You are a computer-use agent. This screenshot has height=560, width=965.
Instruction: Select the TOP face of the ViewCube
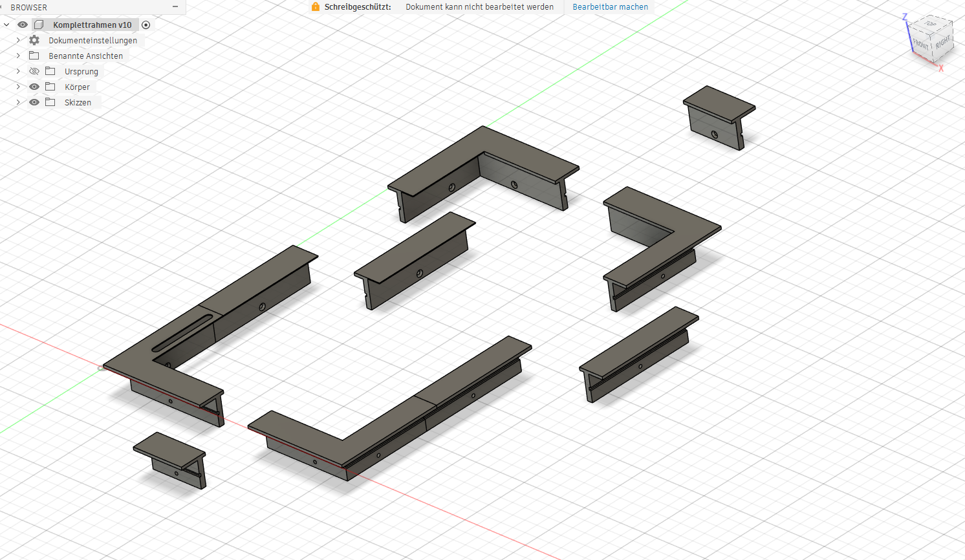(930, 24)
